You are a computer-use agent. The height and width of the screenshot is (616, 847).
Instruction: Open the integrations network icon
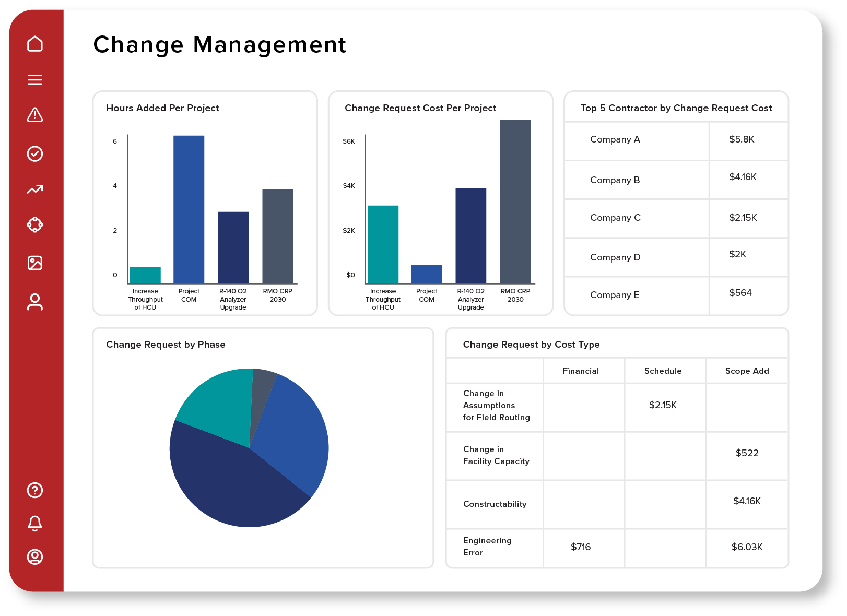pos(35,225)
